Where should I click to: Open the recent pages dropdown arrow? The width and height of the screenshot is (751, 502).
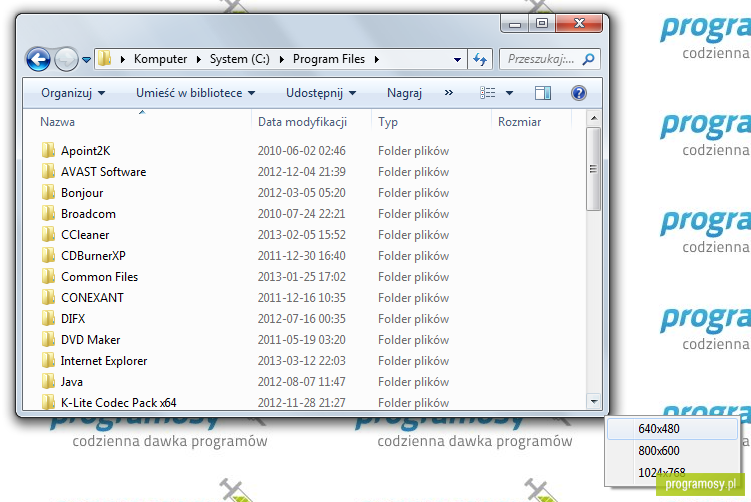(86, 60)
